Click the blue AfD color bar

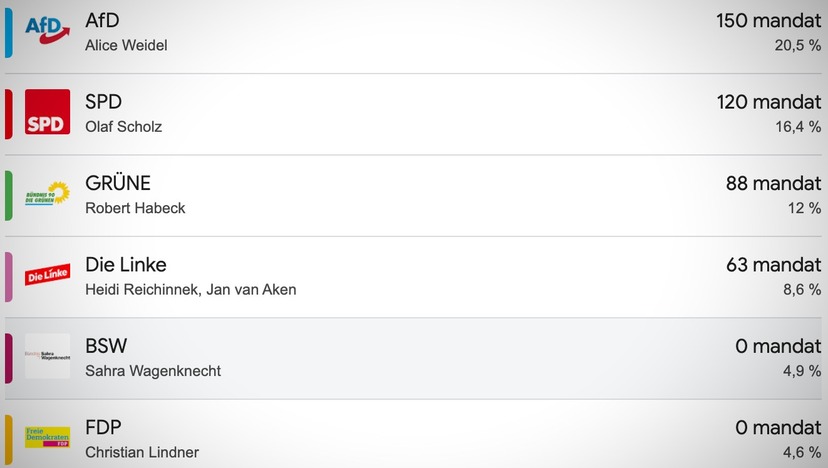point(8,33)
